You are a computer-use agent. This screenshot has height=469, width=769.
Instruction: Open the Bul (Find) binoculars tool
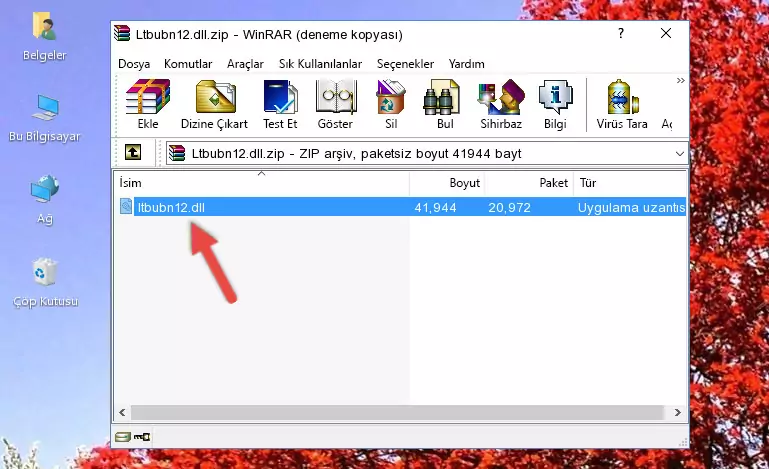click(x=444, y=104)
